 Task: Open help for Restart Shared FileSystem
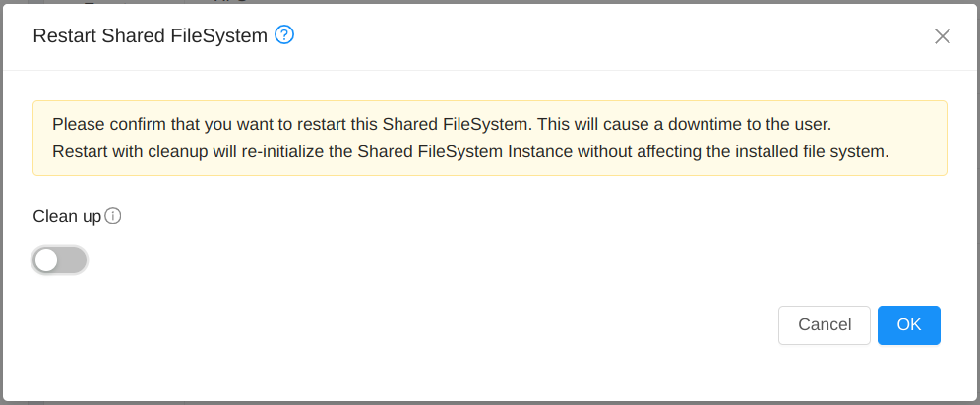[285, 36]
